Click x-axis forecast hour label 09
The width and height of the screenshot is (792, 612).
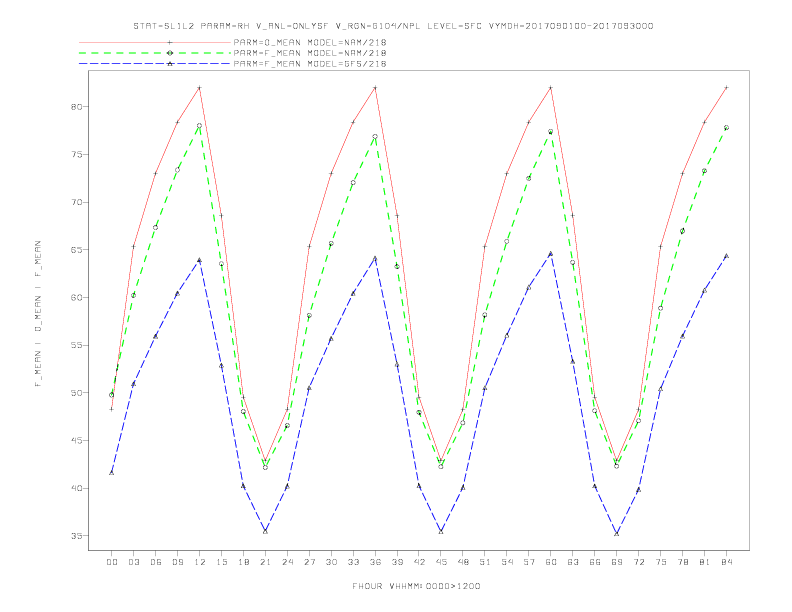coord(177,562)
